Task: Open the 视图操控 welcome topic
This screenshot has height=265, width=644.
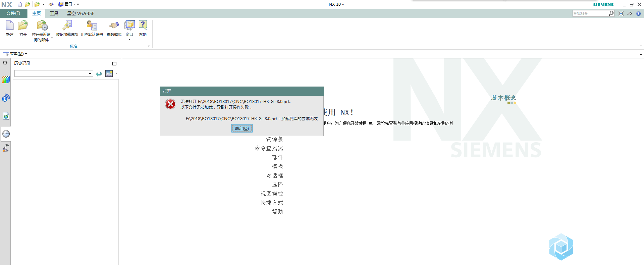Action: pyautogui.click(x=272, y=194)
